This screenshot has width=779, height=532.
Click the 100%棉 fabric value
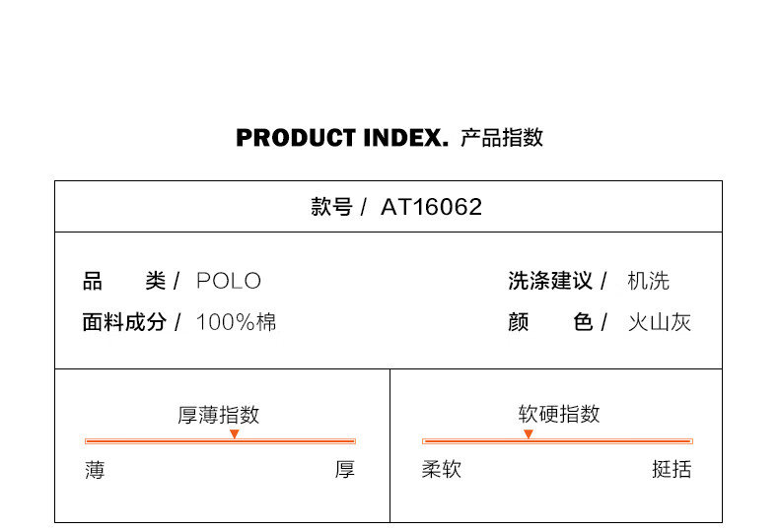tap(236, 322)
